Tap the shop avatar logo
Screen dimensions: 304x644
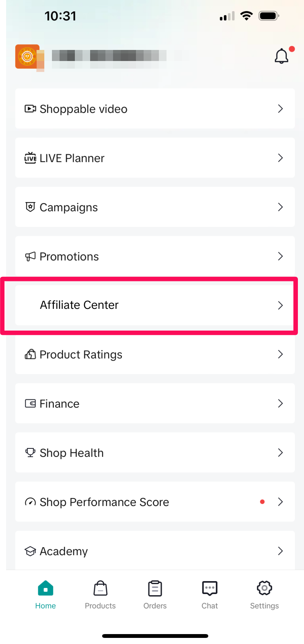tap(27, 57)
